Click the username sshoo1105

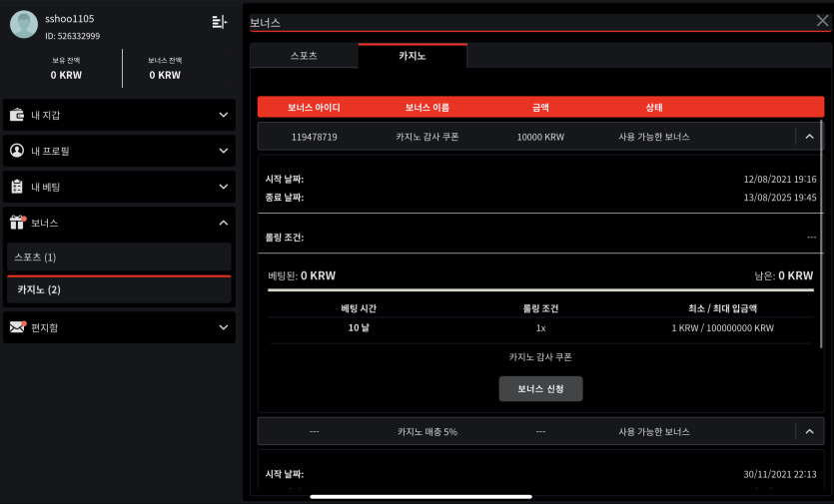(x=70, y=19)
